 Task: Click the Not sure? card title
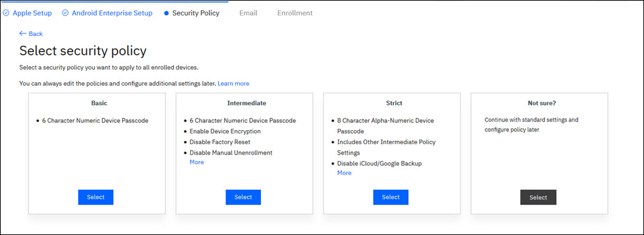542,103
